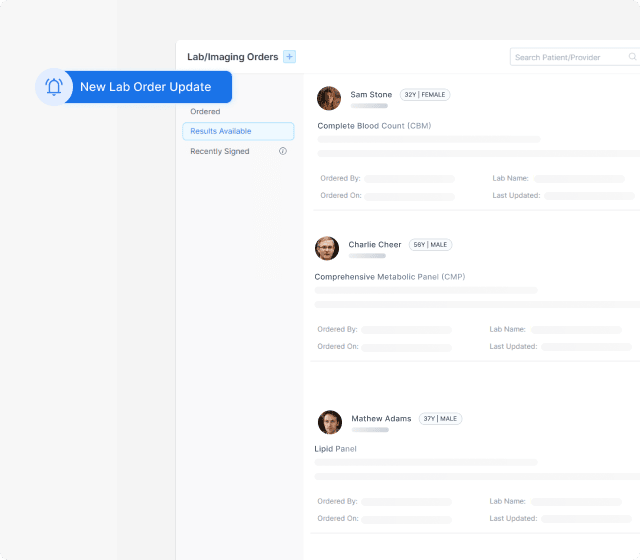Click the notification bell icon

point(54,87)
